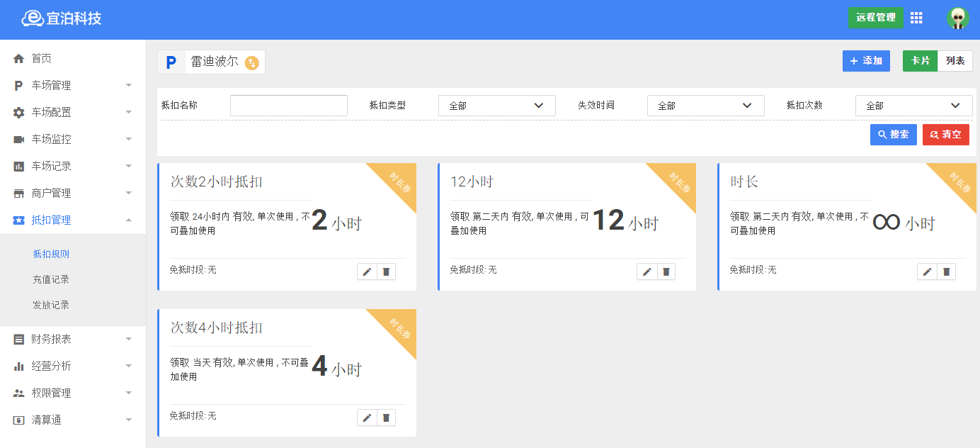980x448 pixels.
Task: Click the 车场配置 gear icon
Action: (18, 113)
